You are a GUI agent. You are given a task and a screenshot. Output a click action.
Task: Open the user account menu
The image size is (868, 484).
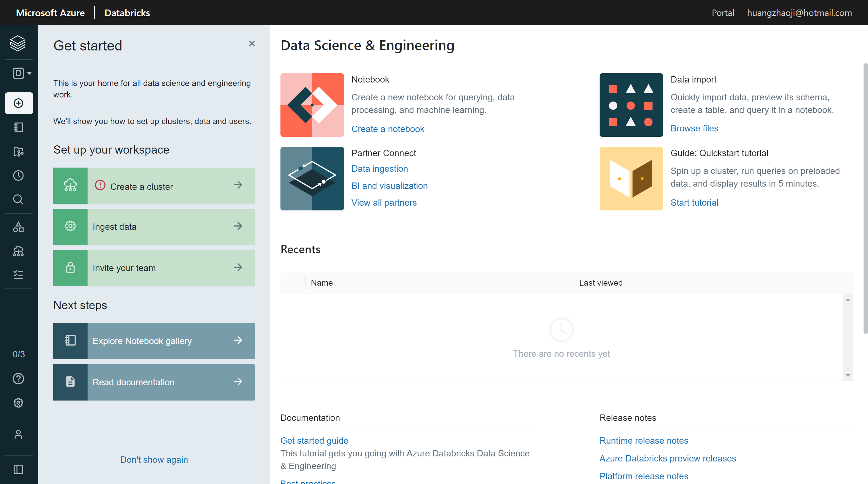click(x=18, y=434)
